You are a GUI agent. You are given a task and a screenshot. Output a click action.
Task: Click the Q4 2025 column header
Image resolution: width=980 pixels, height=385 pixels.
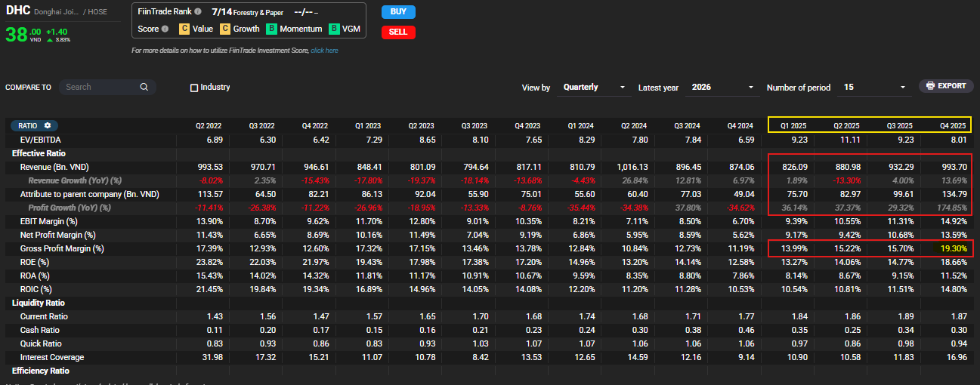click(952, 125)
